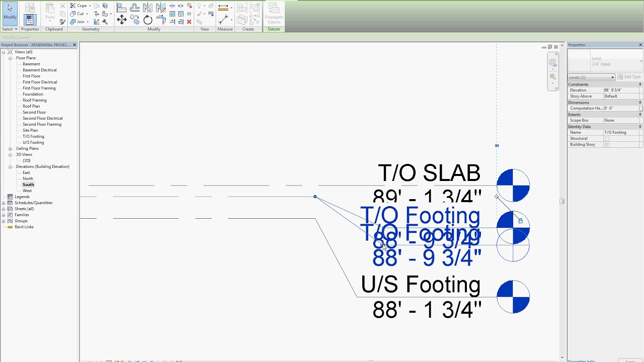
Task: Click the Rotate tool icon
Action: (148, 20)
